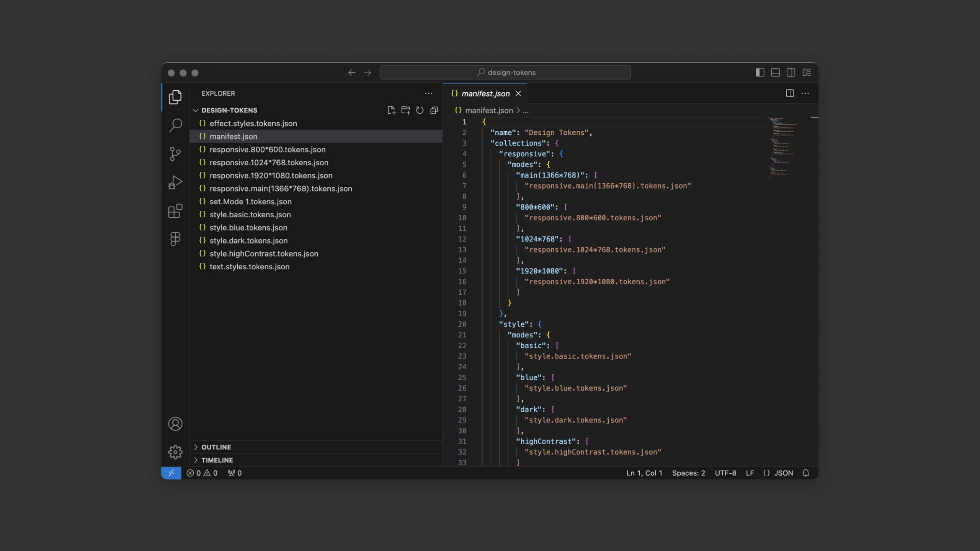Open the Manage settings gear
This screenshot has width=980, height=551.
[175, 452]
